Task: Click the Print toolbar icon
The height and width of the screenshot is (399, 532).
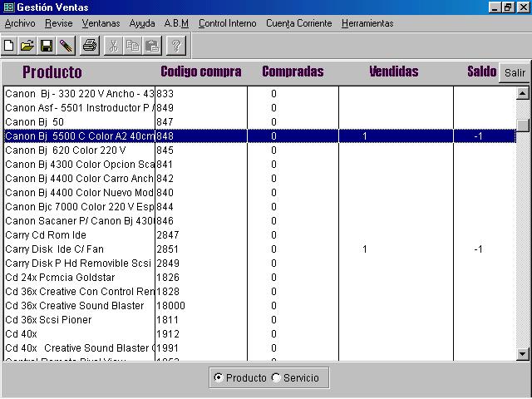Action: pos(90,46)
